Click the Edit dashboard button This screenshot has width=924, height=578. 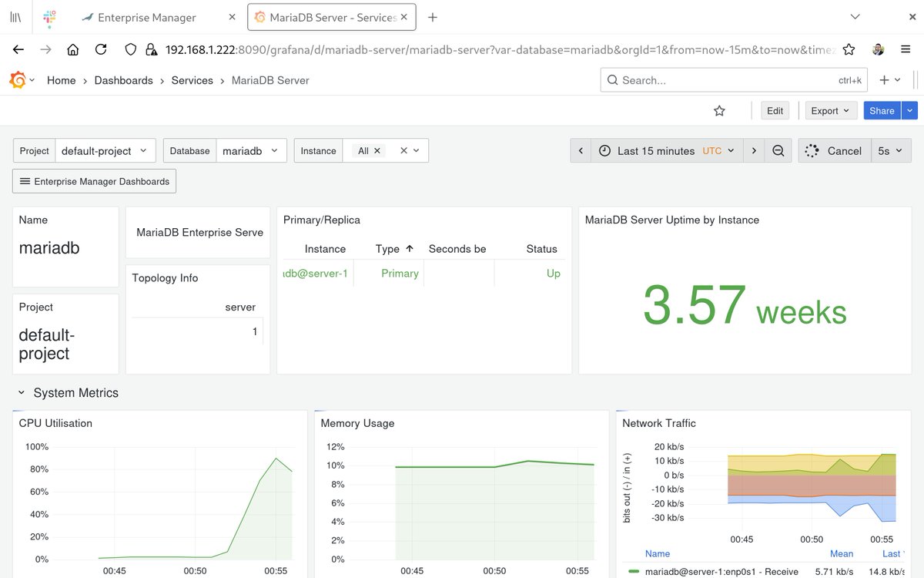click(775, 111)
